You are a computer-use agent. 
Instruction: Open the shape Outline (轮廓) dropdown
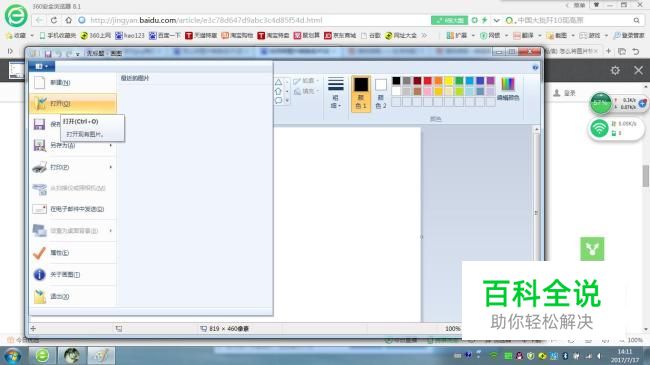(x=306, y=81)
